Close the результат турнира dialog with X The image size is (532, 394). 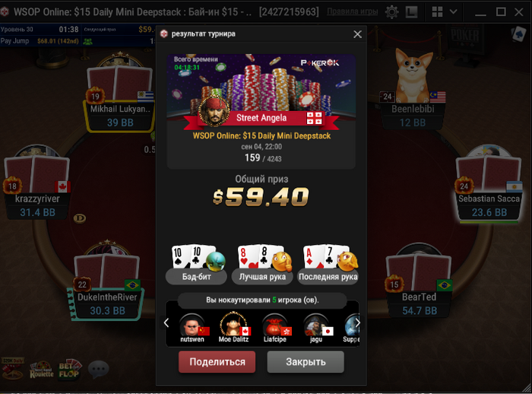(x=357, y=34)
